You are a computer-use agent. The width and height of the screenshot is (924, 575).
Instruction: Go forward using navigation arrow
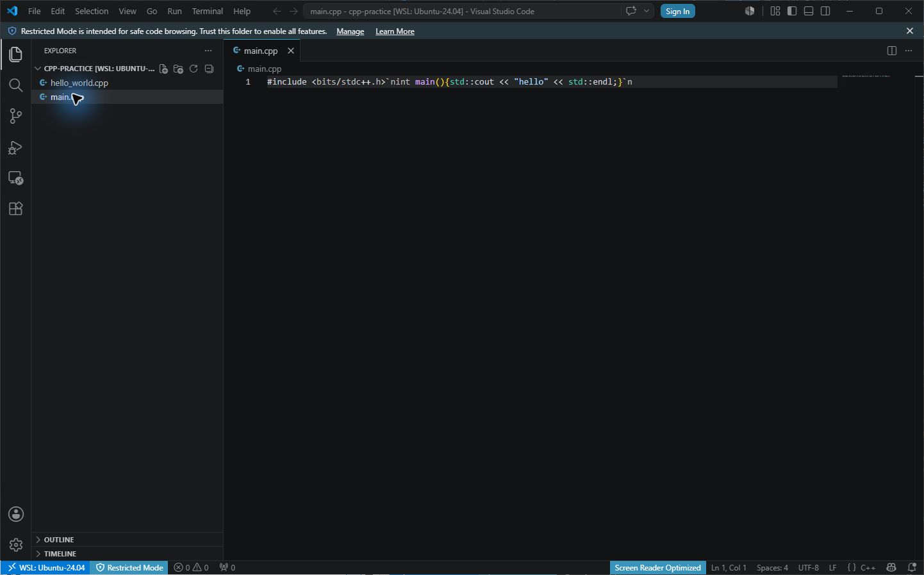[x=293, y=11]
